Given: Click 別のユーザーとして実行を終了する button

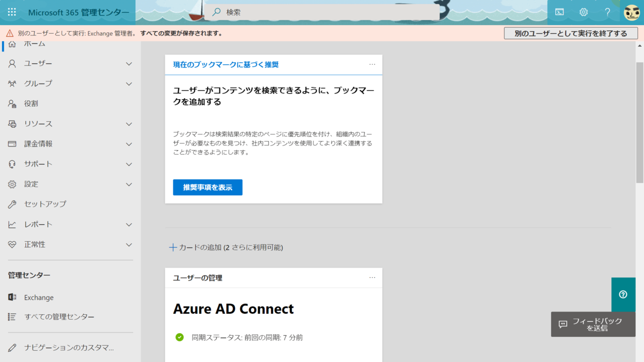Looking at the screenshot, I should pos(571,33).
